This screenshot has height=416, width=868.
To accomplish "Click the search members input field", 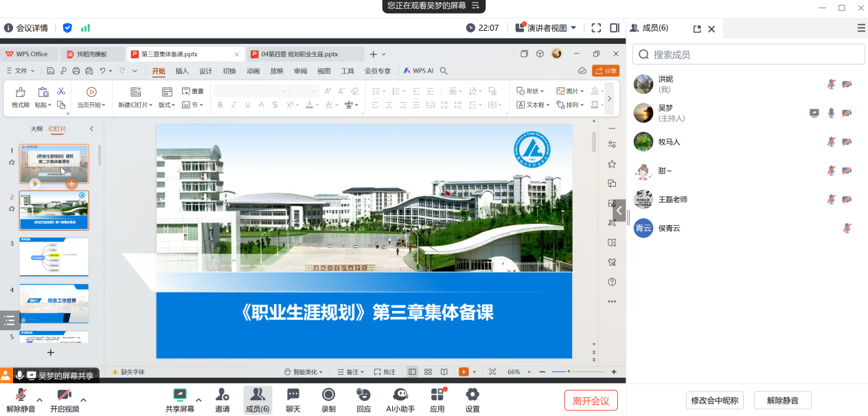I will click(755, 54).
